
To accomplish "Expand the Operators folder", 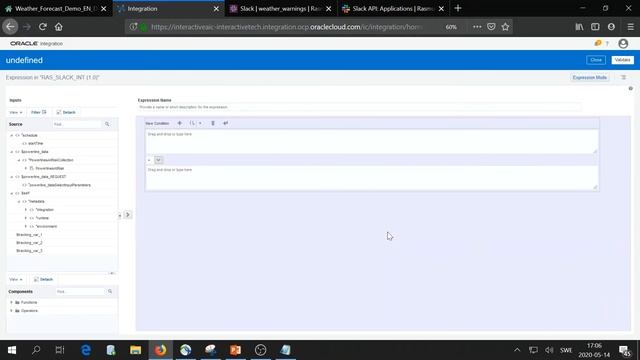I will [11, 311].
